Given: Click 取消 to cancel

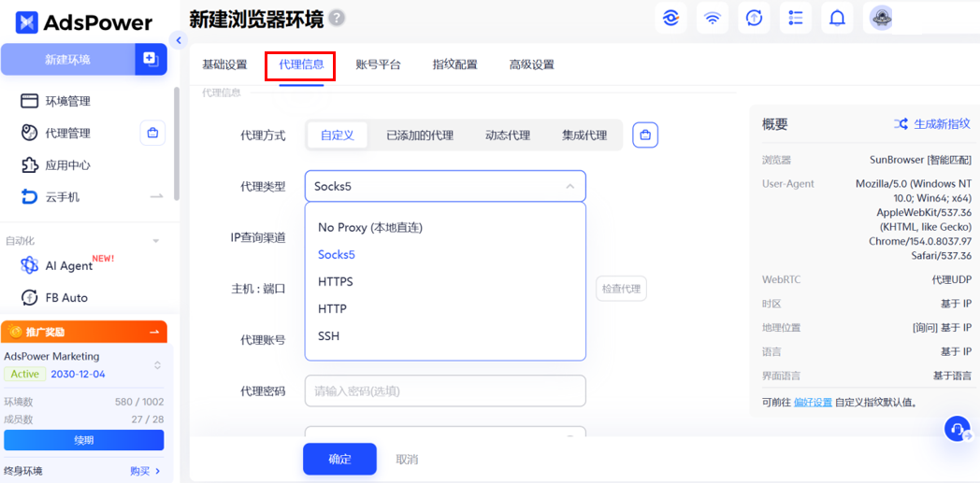Looking at the screenshot, I should coord(407,460).
